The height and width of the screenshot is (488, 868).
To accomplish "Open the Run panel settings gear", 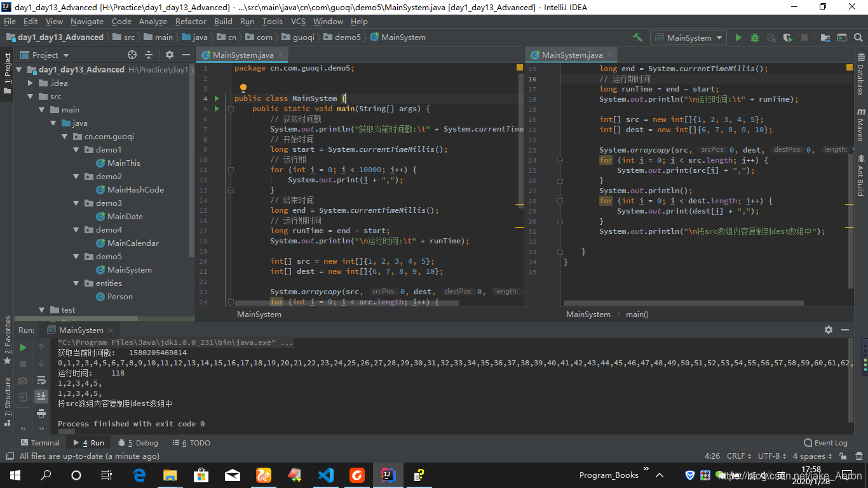I will 829,330.
